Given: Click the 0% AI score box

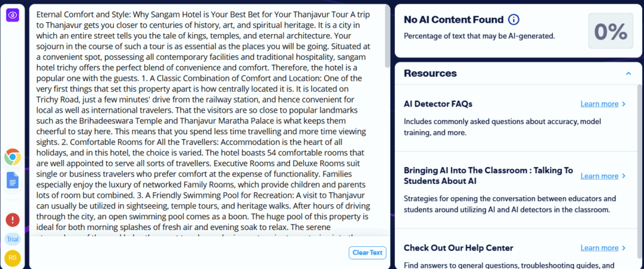Looking at the screenshot, I should click(x=610, y=30).
